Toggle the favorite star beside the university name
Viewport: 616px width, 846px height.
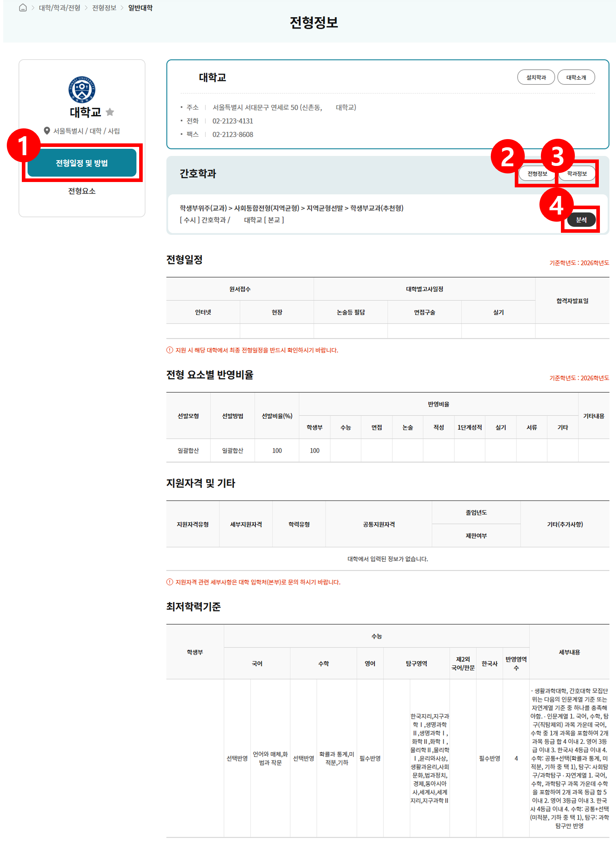coord(110,112)
